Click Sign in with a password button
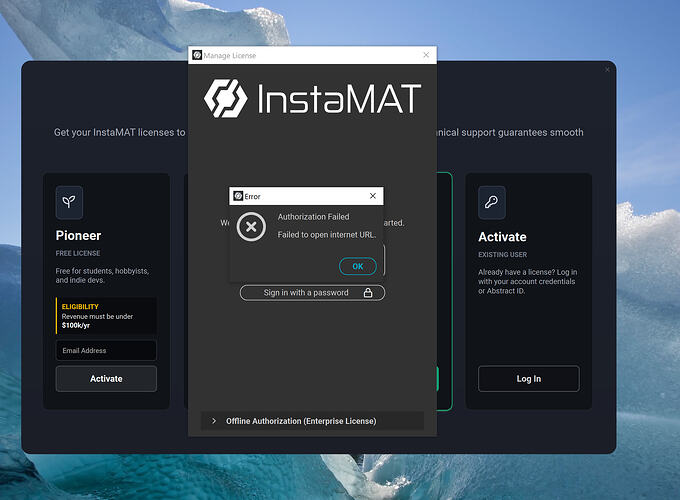Screen dimensions: 680x500 pos(312,293)
